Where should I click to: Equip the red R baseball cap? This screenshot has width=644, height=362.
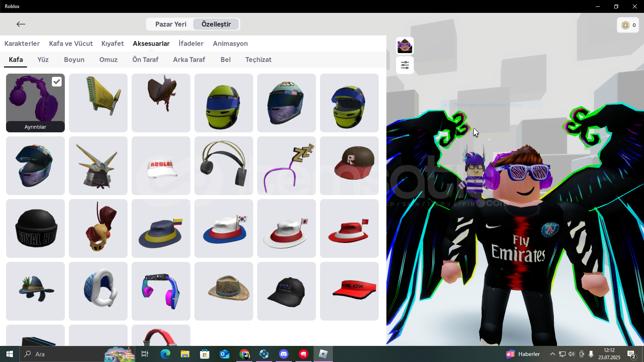pos(349,166)
